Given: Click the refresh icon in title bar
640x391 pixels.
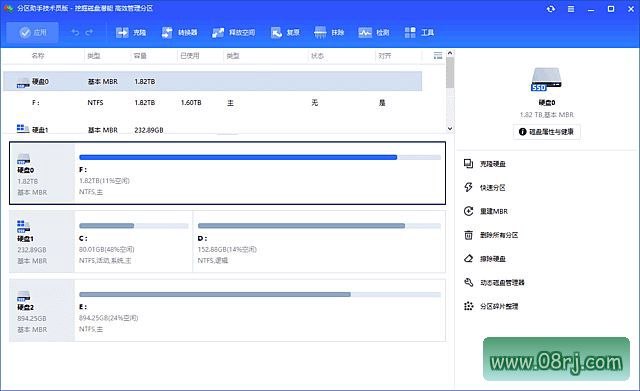Looking at the screenshot, I should coord(551,9).
